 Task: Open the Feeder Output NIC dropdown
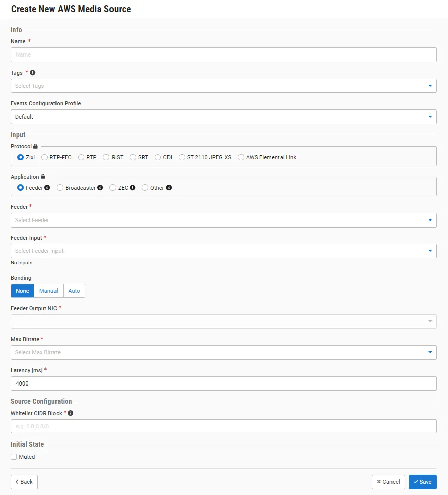click(223, 321)
